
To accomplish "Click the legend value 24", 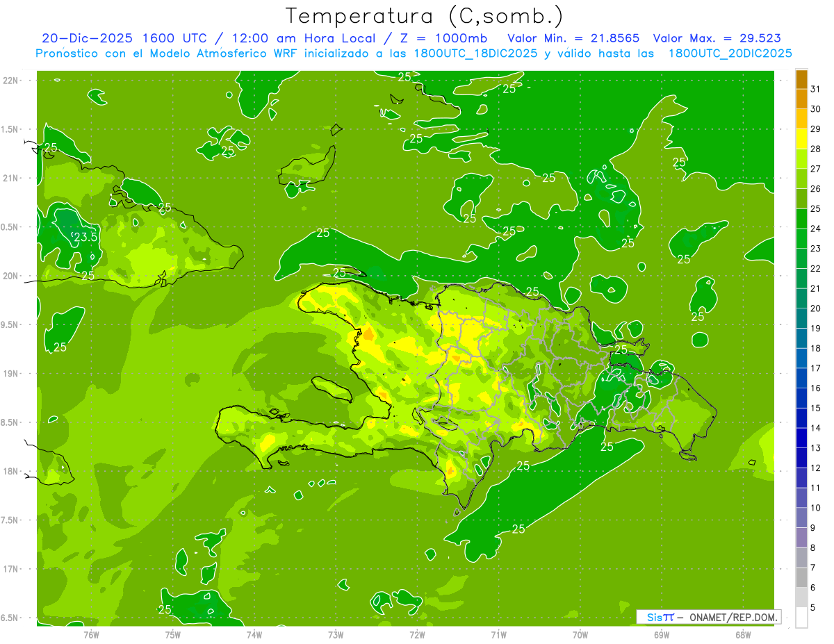I will coord(816,229).
